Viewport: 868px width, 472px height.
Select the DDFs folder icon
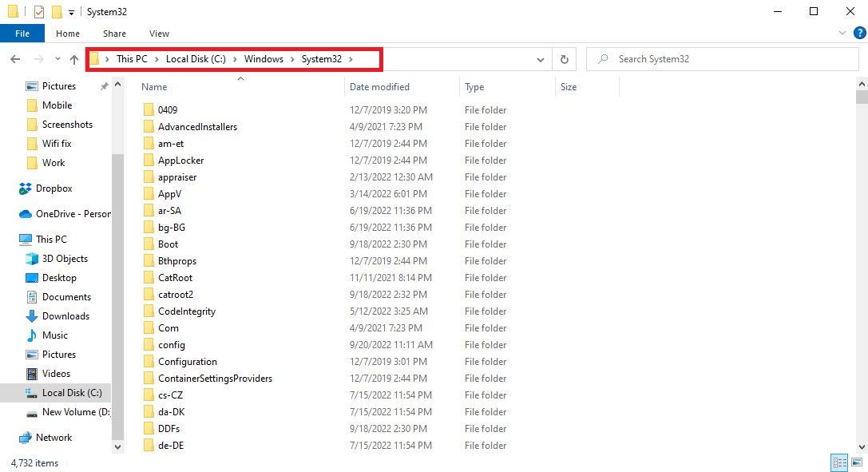[x=149, y=429]
